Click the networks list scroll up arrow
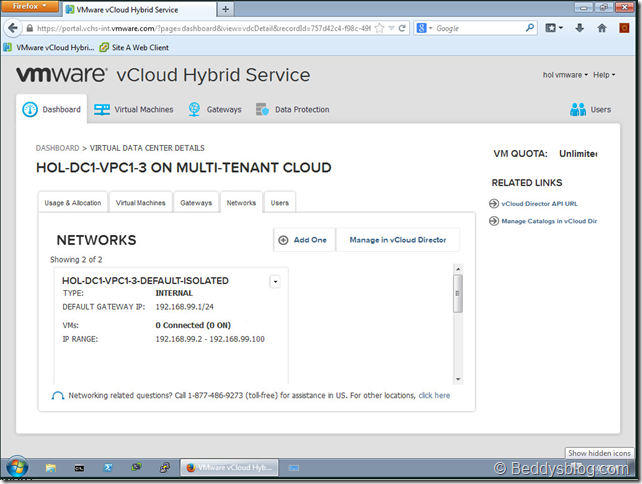642x484 pixels. [458, 269]
